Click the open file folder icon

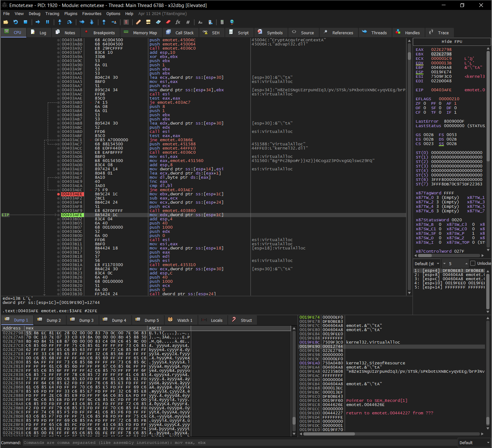[6, 22]
